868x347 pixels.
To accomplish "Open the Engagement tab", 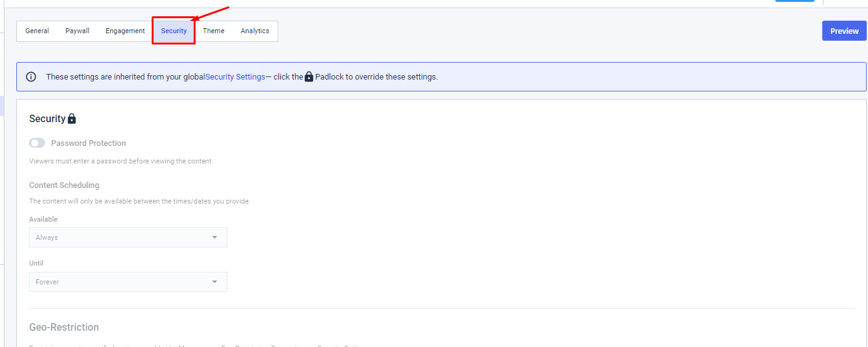I will 125,31.
